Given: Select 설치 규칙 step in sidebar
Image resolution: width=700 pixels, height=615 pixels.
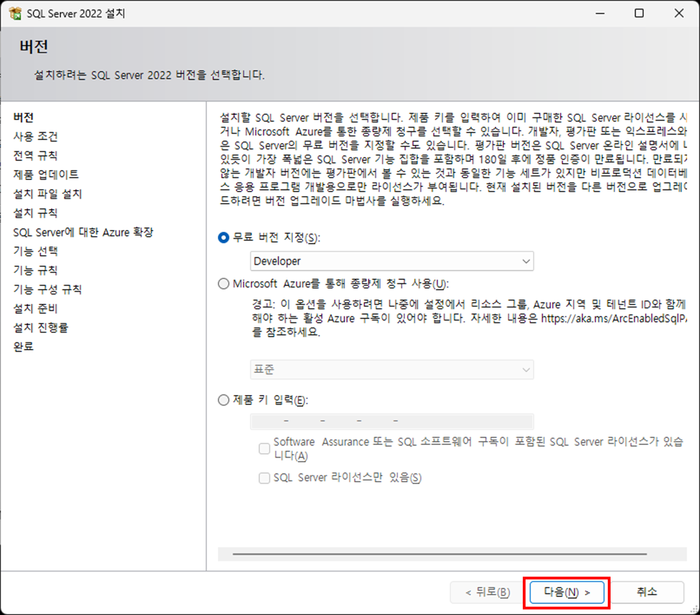Looking at the screenshot, I should 36,213.
